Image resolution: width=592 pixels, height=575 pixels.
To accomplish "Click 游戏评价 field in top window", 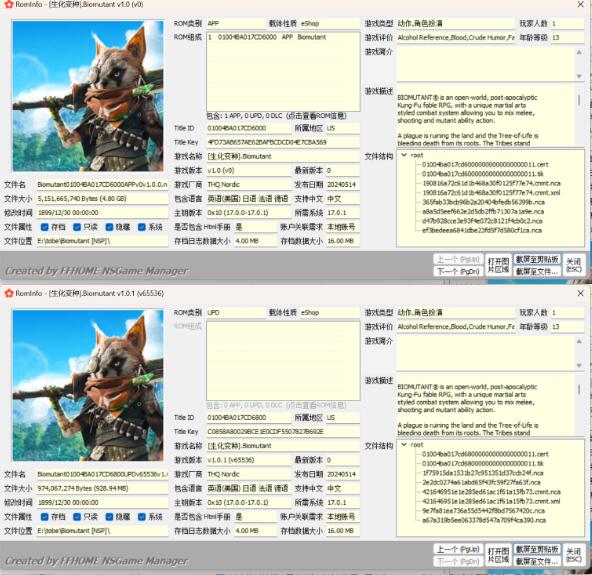I will coord(456,37).
